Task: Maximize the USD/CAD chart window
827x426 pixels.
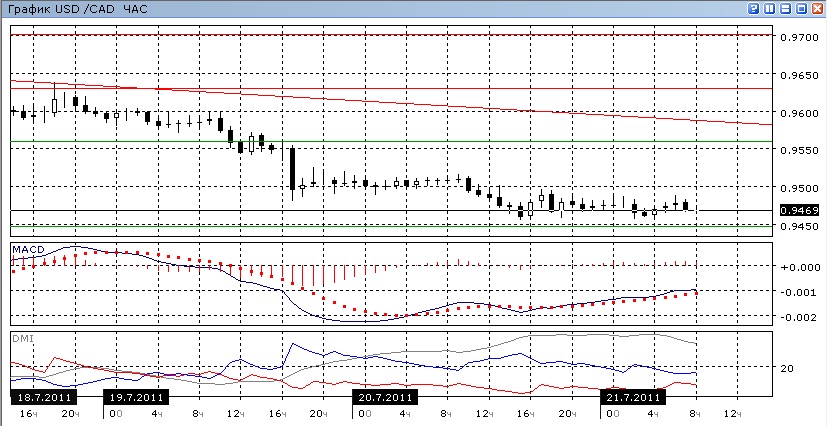Action: point(802,8)
